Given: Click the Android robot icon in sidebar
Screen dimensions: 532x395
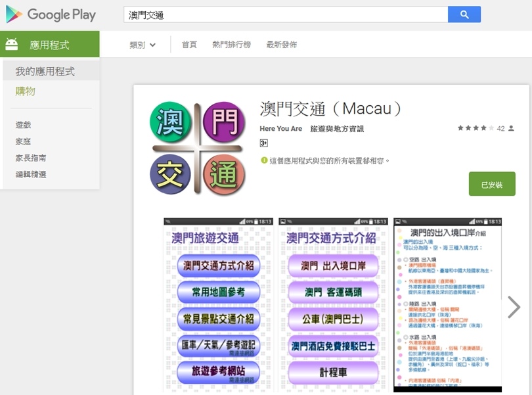Looking at the screenshot, I should click(12, 45).
